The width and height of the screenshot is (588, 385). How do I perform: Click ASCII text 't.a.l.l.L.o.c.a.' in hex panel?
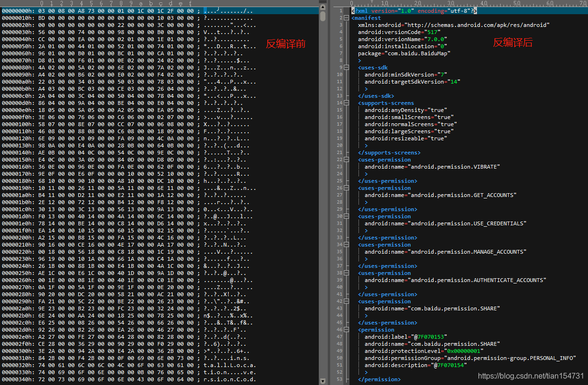pyautogui.click(x=230, y=365)
